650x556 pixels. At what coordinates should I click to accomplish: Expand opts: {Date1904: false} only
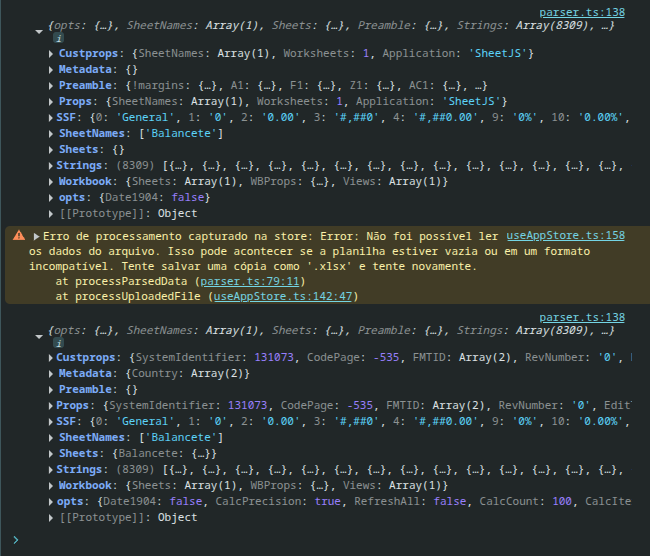[51, 198]
